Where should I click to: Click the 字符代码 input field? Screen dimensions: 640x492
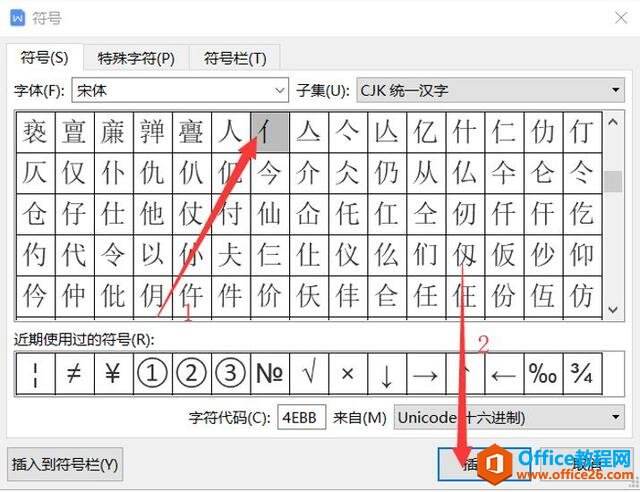point(301,417)
